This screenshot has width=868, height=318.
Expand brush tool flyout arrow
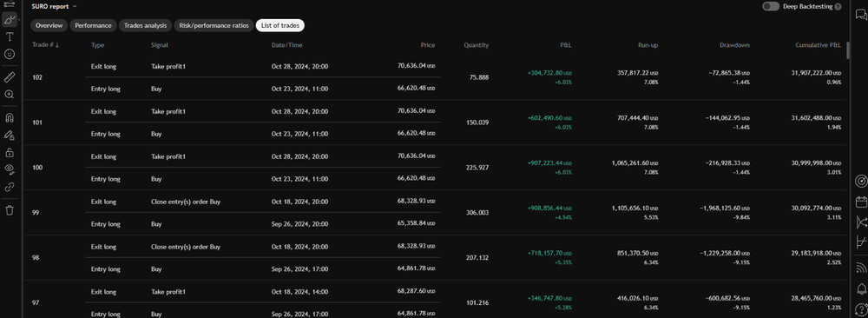pyautogui.click(x=19, y=20)
